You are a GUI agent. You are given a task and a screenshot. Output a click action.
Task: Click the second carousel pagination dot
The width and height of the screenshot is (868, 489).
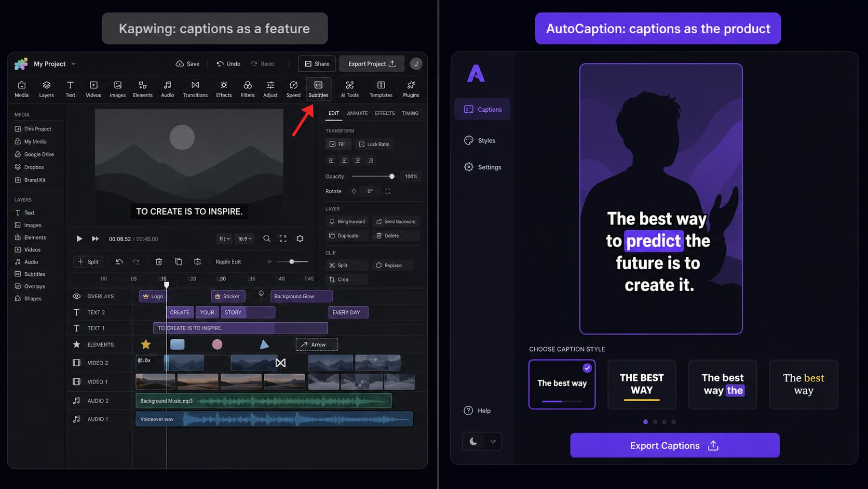tap(655, 422)
